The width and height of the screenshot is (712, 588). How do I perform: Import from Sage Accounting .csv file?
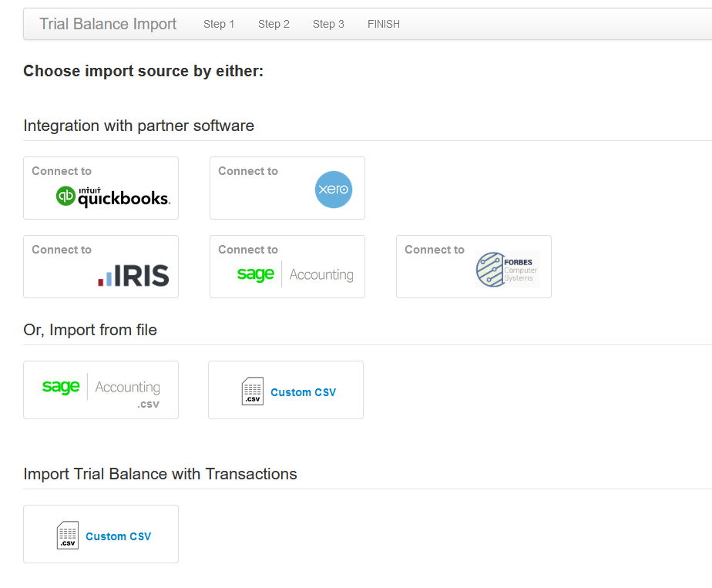(101, 390)
